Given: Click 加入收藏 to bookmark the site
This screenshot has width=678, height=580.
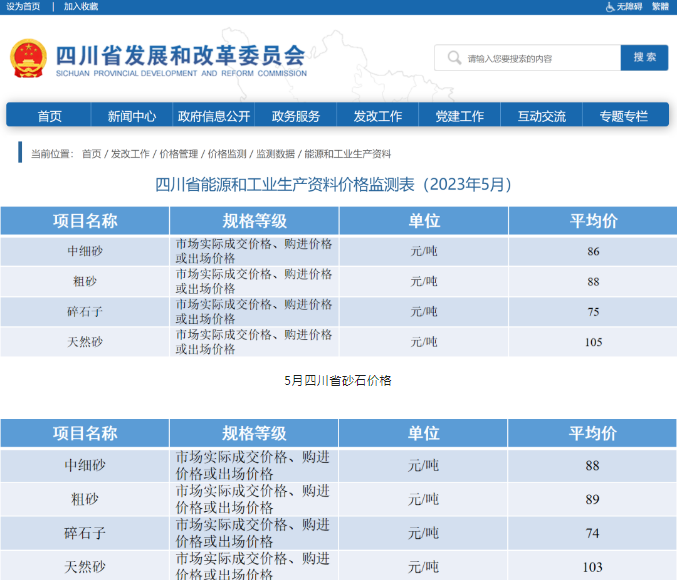Looking at the screenshot, I should pyautogui.click(x=81, y=7).
